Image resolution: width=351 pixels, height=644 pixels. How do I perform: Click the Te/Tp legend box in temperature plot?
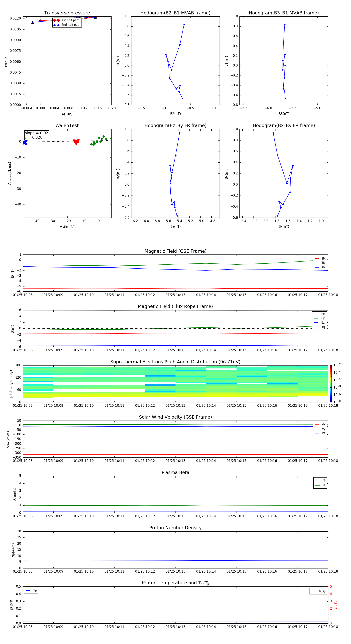coord(318,591)
